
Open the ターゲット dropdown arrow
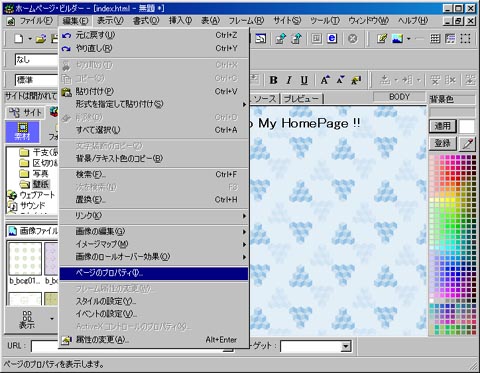pyautogui.click(x=346, y=346)
